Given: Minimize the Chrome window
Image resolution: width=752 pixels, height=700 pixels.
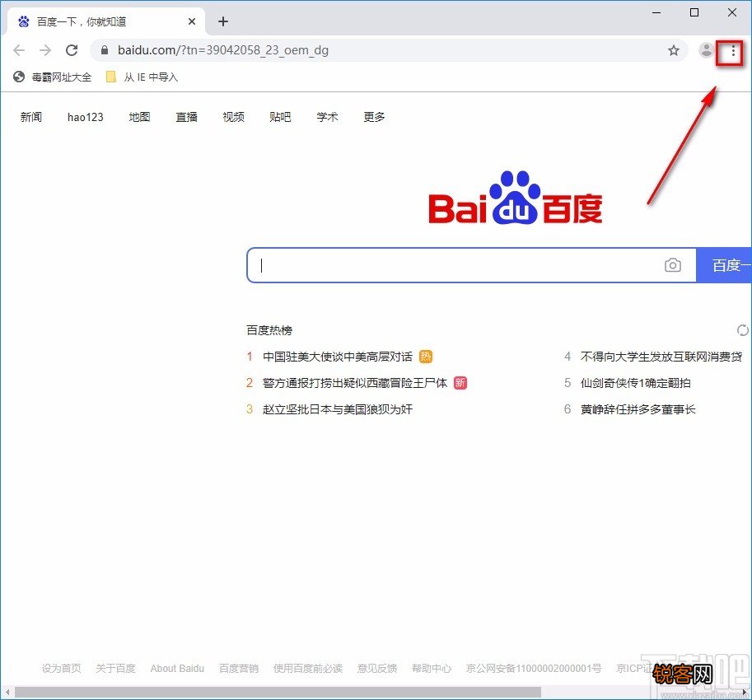Looking at the screenshot, I should pyautogui.click(x=656, y=12).
